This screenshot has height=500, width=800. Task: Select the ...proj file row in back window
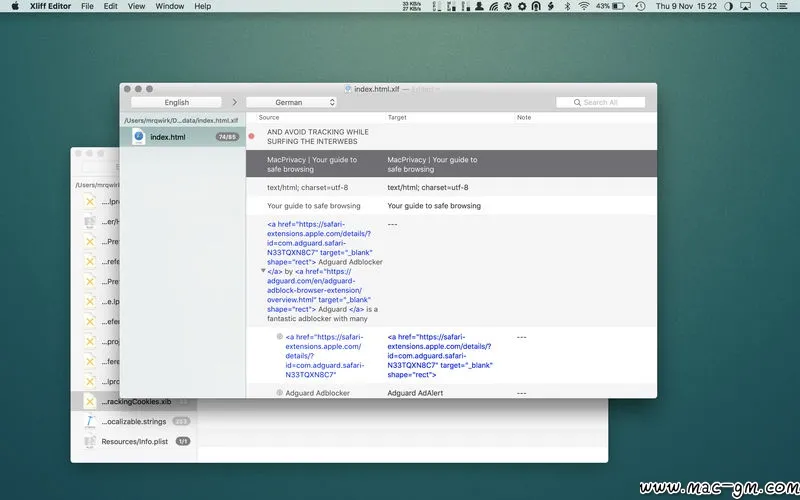pyautogui.click(x=95, y=341)
